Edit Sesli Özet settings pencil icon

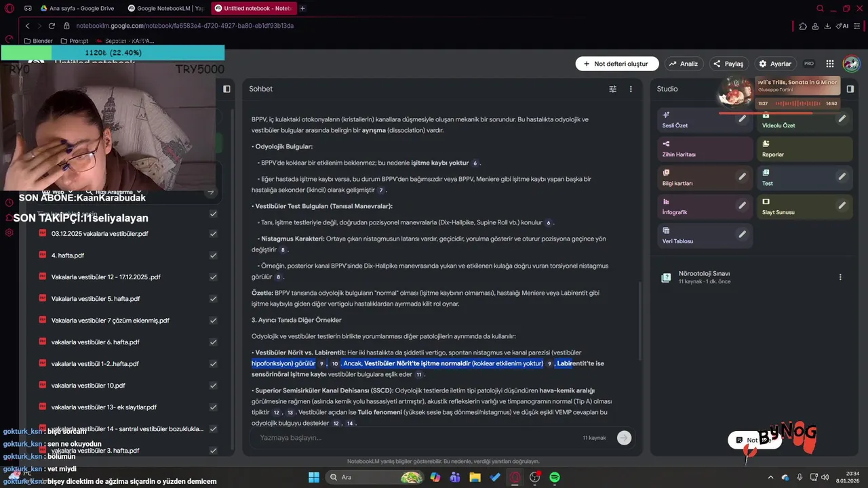click(x=743, y=119)
